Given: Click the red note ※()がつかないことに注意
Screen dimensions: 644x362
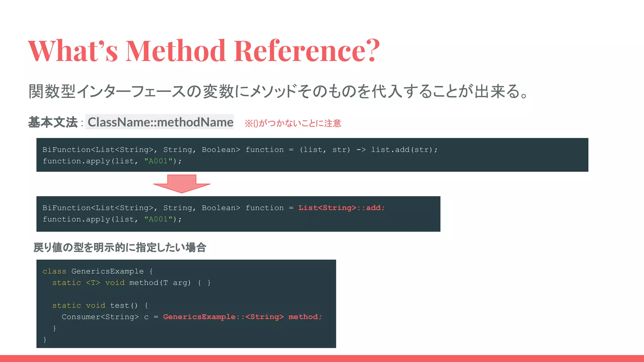Looking at the screenshot, I should pyautogui.click(x=293, y=123).
